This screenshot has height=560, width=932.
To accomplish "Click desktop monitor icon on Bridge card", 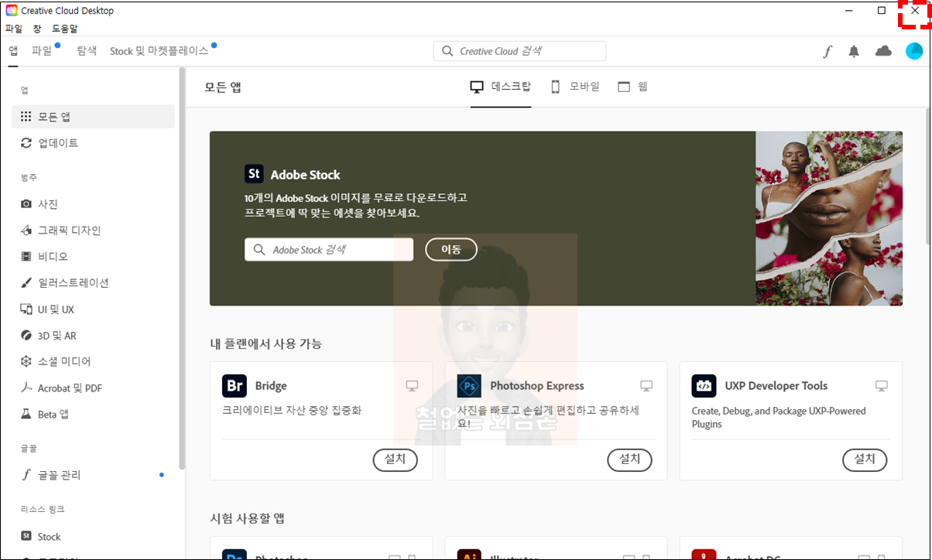I will point(412,385).
